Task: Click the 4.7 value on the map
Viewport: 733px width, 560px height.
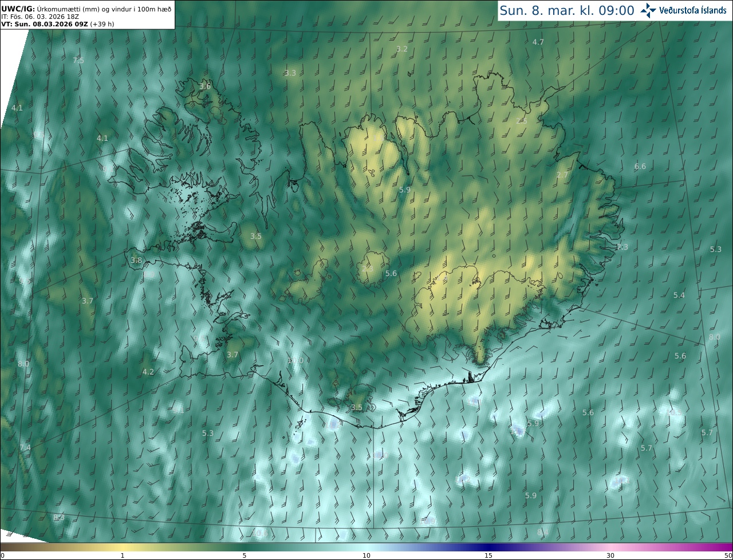Action: pos(538,42)
